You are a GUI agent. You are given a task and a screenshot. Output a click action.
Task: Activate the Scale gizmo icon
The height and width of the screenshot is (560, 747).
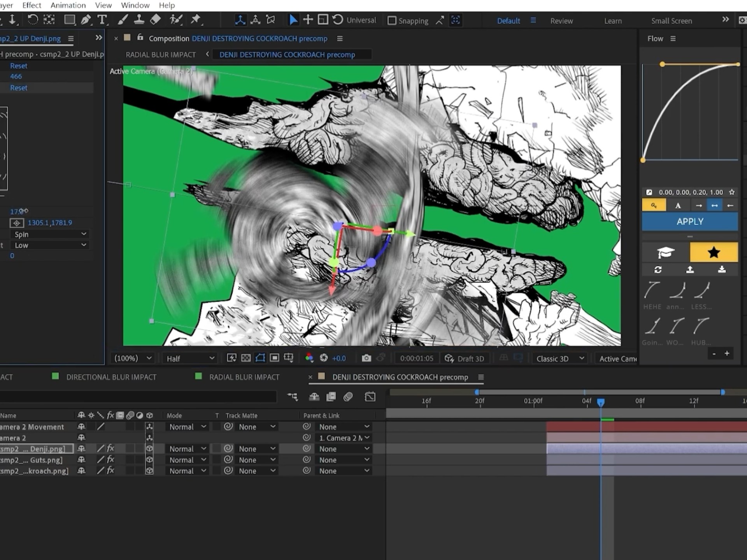(323, 20)
